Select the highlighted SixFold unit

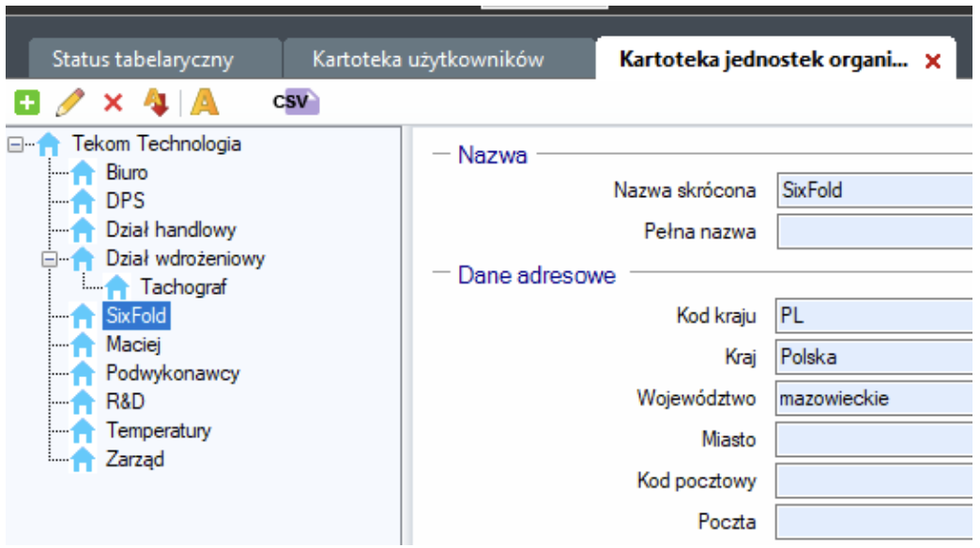coord(136,315)
